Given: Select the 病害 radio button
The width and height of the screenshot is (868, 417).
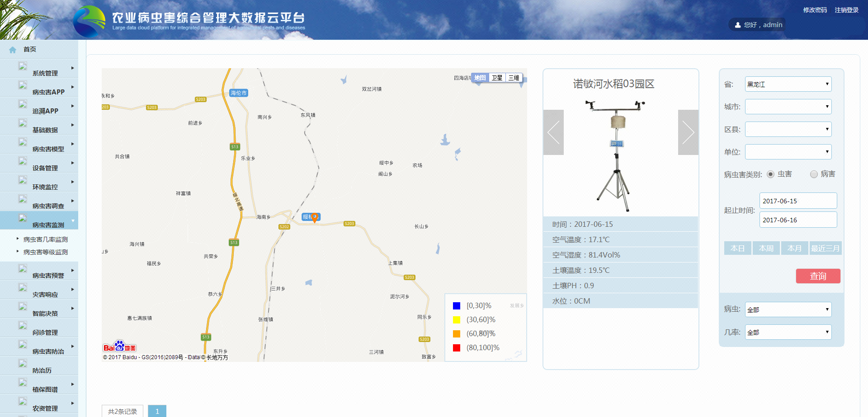Looking at the screenshot, I should (x=814, y=174).
